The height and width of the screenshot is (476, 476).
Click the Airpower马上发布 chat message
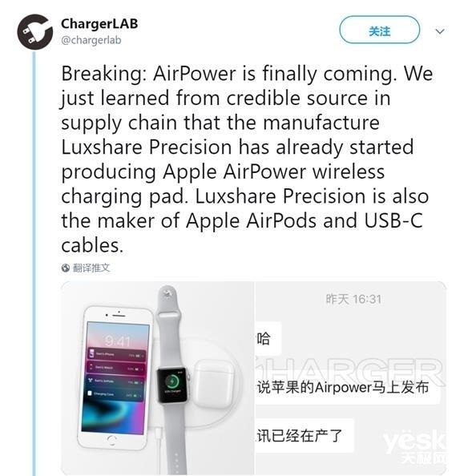coord(343,387)
